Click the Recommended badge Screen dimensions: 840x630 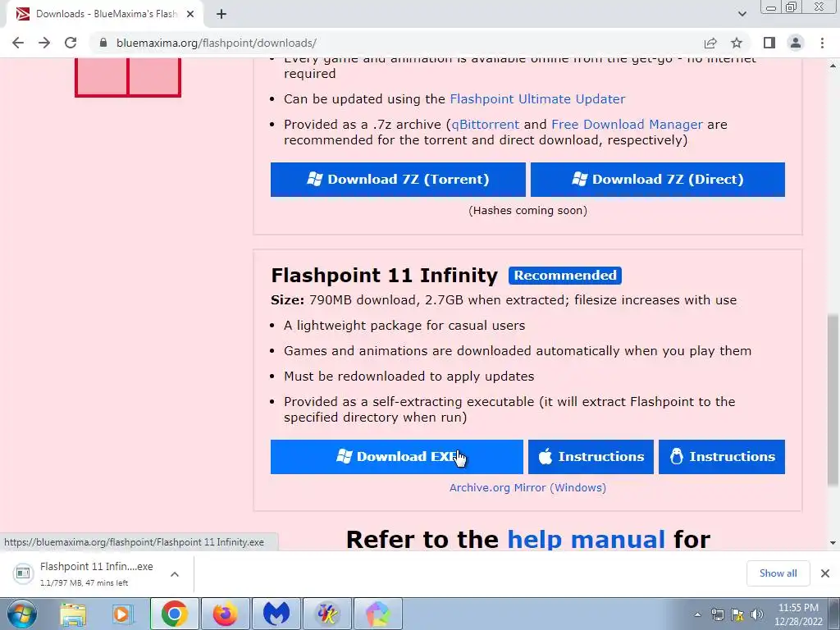(x=565, y=276)
